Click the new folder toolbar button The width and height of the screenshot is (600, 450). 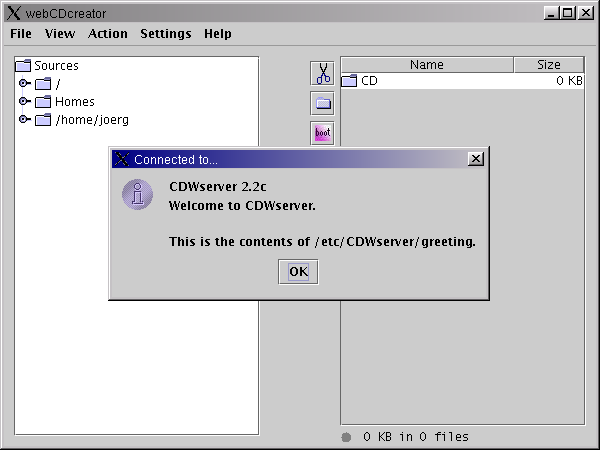[322, 103]
